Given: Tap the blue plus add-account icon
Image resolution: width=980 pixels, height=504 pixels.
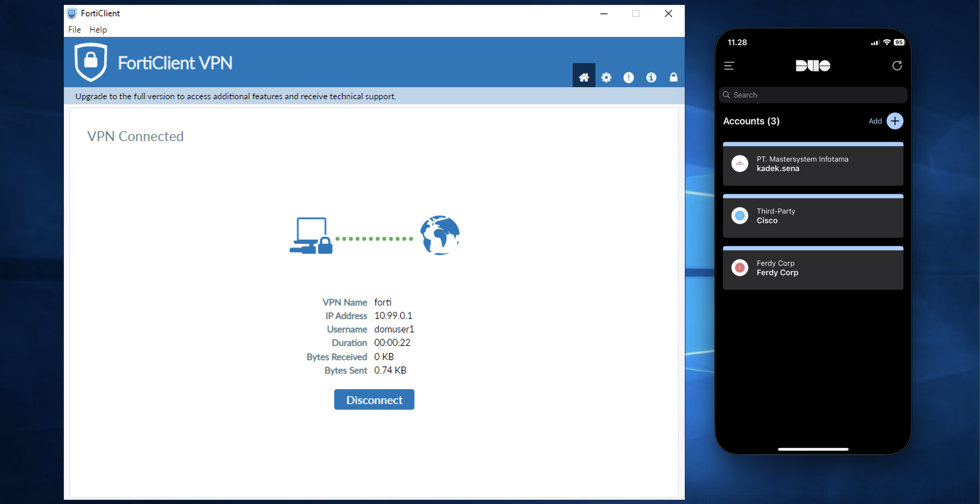Looking at the screenshot, I should (x=894, y=121).
